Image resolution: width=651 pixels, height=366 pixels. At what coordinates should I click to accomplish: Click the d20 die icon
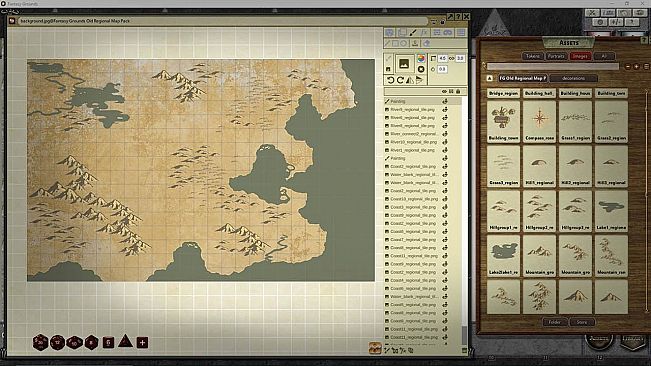tap(40, 343)
